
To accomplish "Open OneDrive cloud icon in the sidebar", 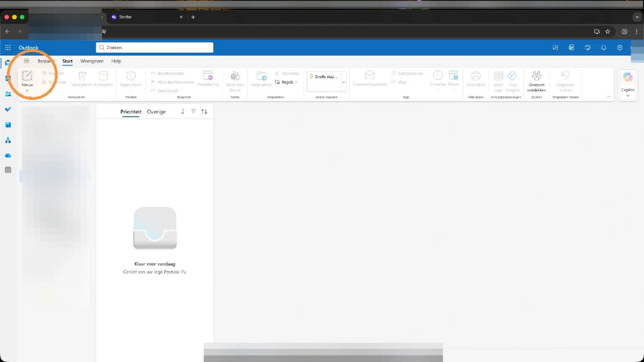I will click(8, 156).
